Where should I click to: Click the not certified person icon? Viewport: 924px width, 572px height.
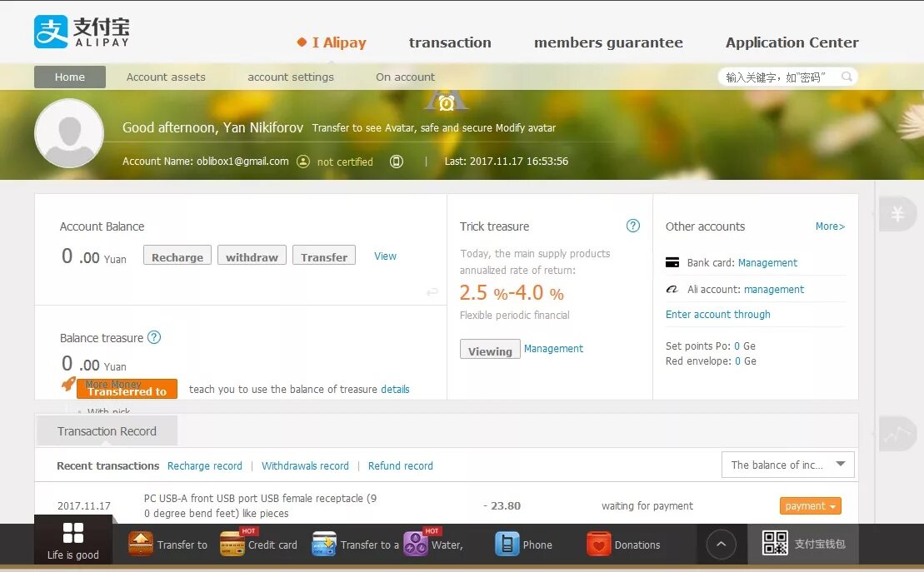pos(303,162)
